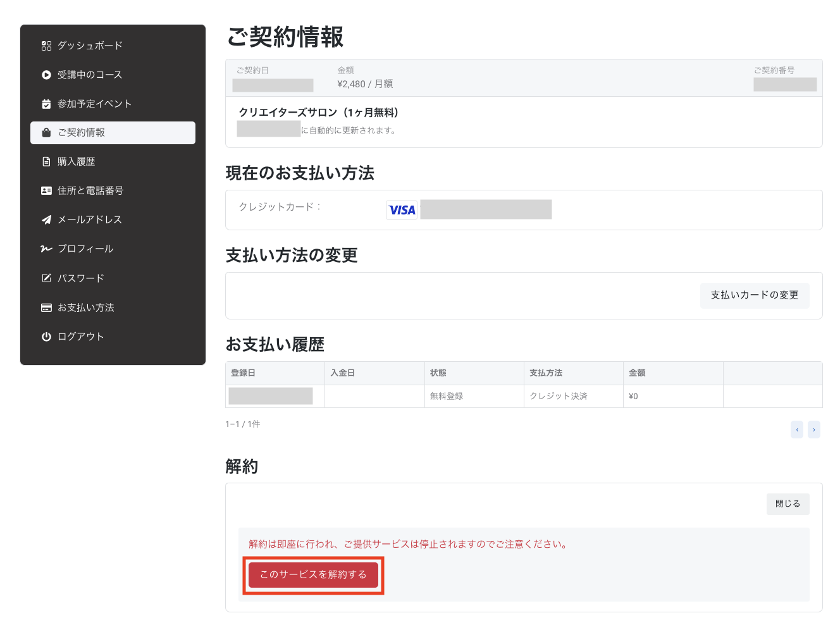Click the edit pencil icon beside パスワード
The height and width of the screenshot is (625, 840).
coord(46,278)
